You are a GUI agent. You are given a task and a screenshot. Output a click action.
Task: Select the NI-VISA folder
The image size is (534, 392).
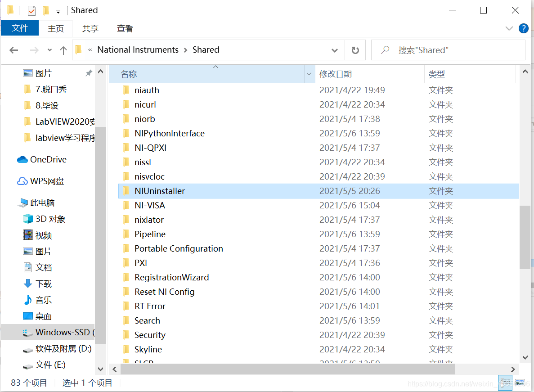319,205
